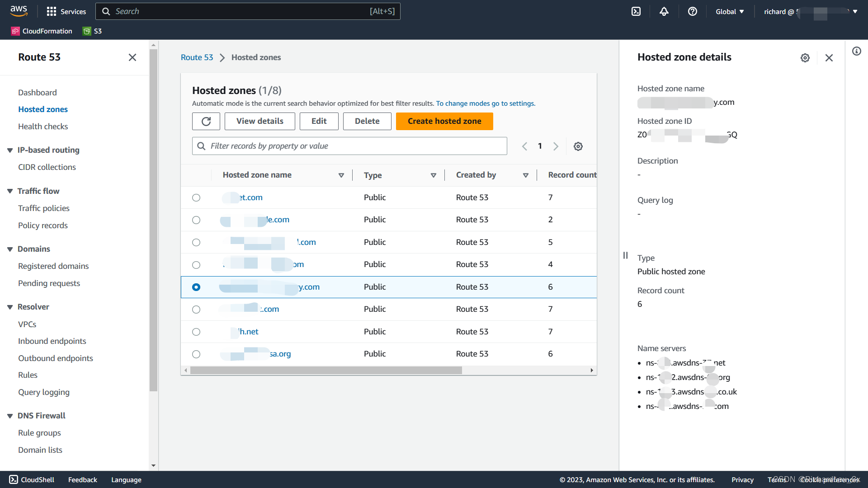Screen dimensions: 868x488
Task: Follow the To change modes go to settings link
Action: click(486, 103)
